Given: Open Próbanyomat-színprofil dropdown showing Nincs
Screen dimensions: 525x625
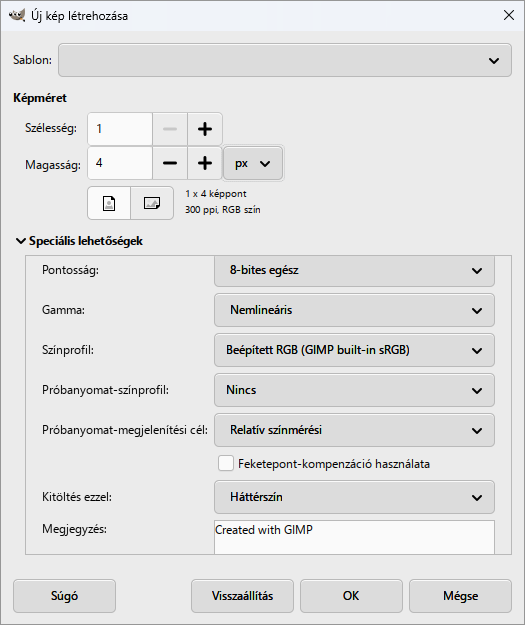Looking at the screenshot, I should coord(354,390).
